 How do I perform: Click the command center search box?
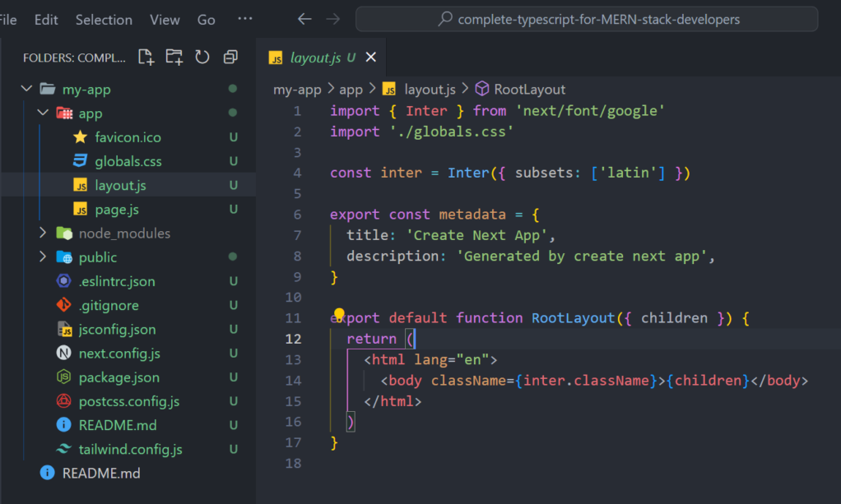click(x=587, y=19)
